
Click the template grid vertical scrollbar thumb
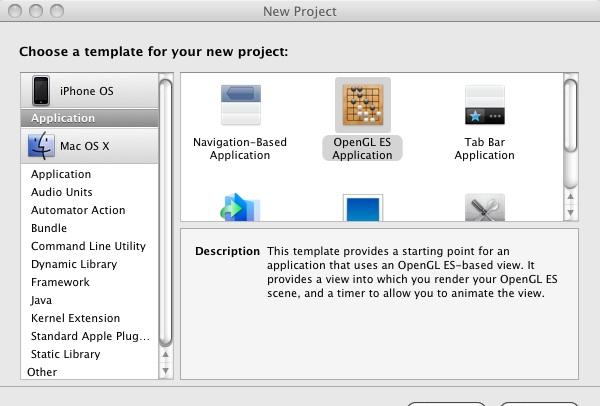click(571, 116)
